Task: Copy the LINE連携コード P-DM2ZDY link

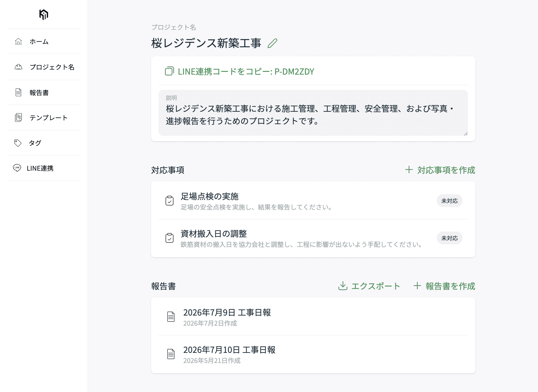Action: click(240, 71)
